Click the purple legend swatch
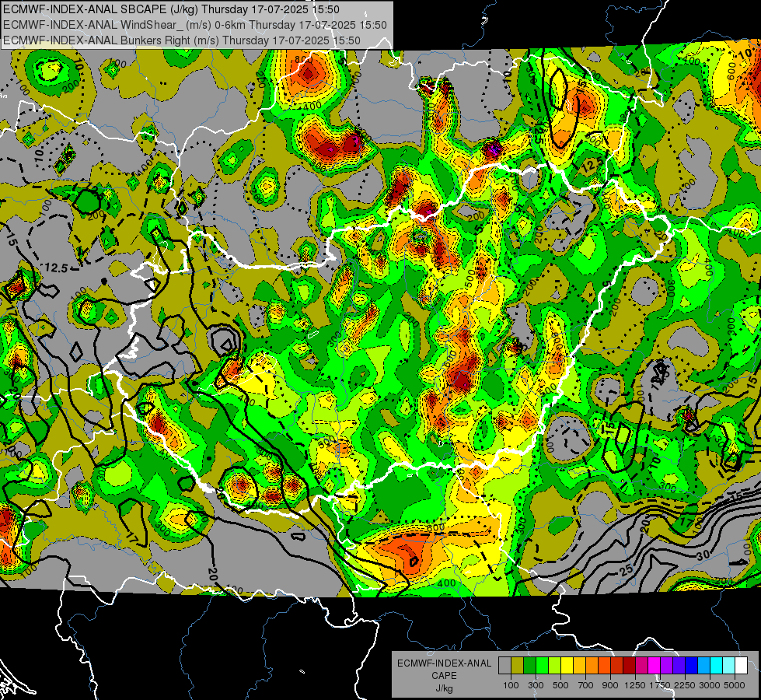This screenshot has width=761, height=700. (667, 666)
